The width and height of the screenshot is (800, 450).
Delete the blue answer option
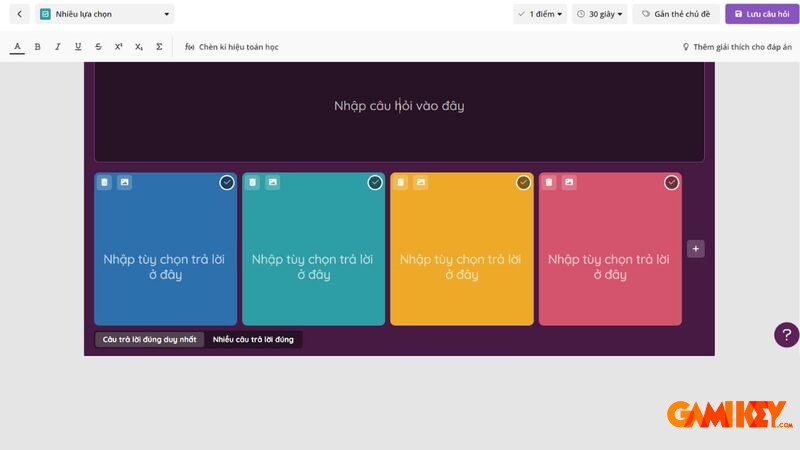coord(105,182)
